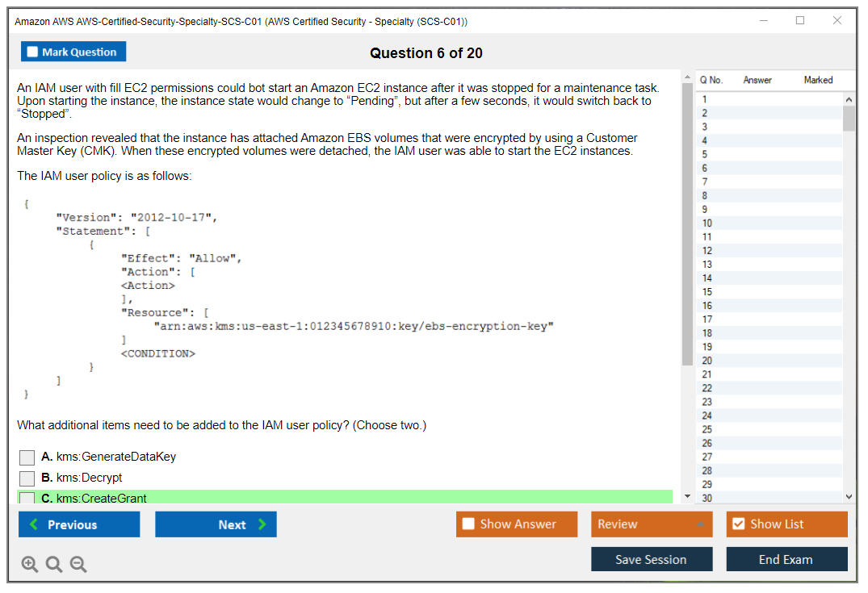Open the Review dropdown
Viewport: 868px width, 593px height.
(x=652, y=524)
